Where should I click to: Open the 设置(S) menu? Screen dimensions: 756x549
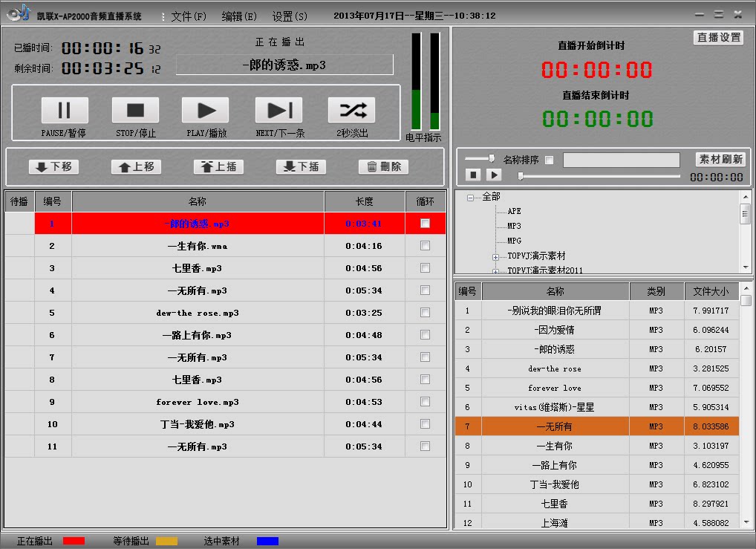290,16
